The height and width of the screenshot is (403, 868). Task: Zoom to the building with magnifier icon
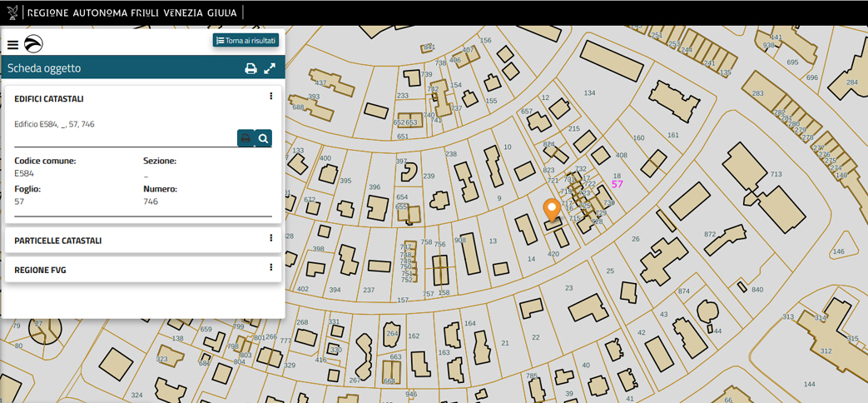(x=263, y=138)
